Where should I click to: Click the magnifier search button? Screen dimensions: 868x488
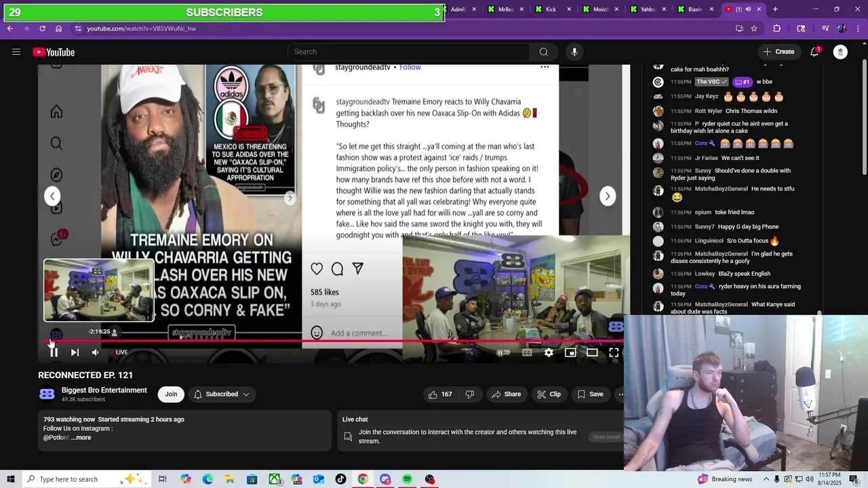click(543, 52)
